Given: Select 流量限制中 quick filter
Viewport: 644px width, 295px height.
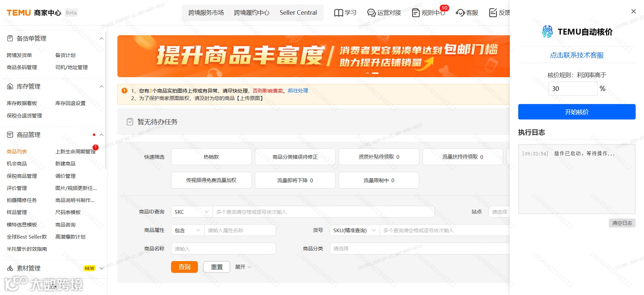Looking at the screenshot, I should 379,180.
